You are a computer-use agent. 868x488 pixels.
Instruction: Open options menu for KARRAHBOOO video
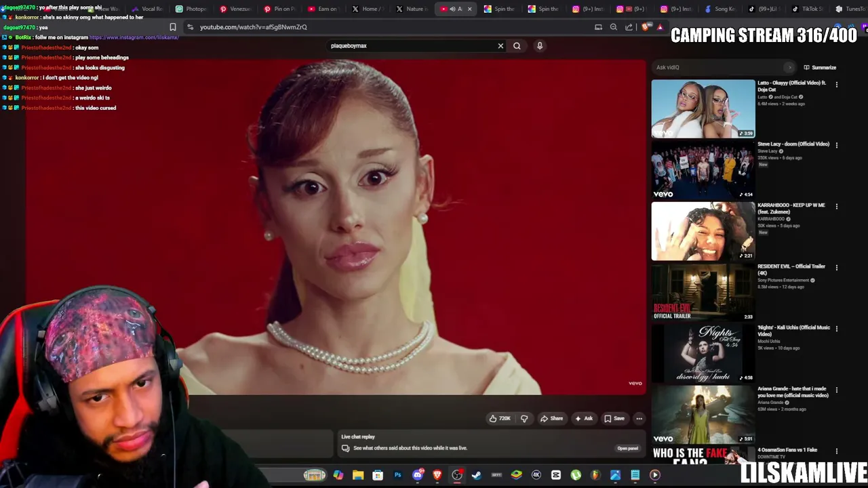click(x=837, y=206)
